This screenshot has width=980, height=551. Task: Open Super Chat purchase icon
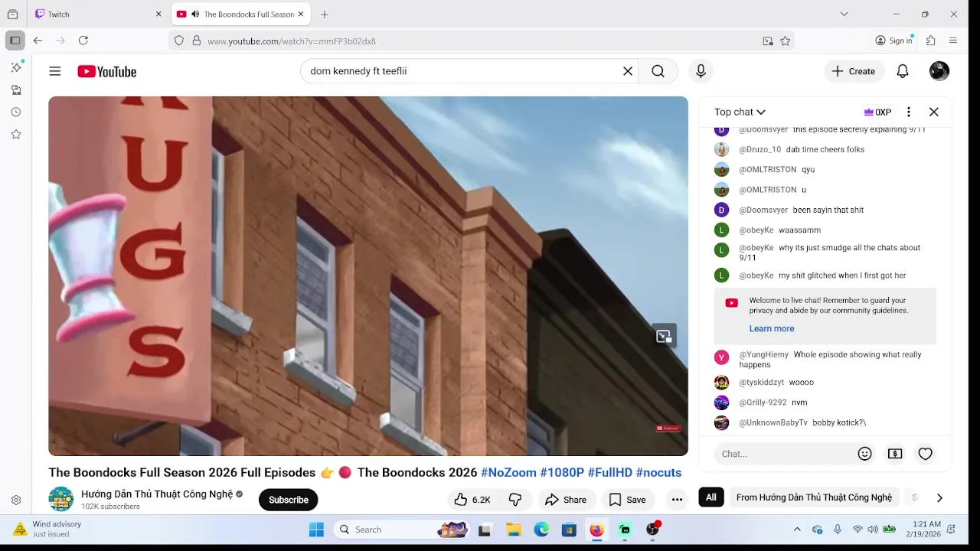click(x=895, y=454)
